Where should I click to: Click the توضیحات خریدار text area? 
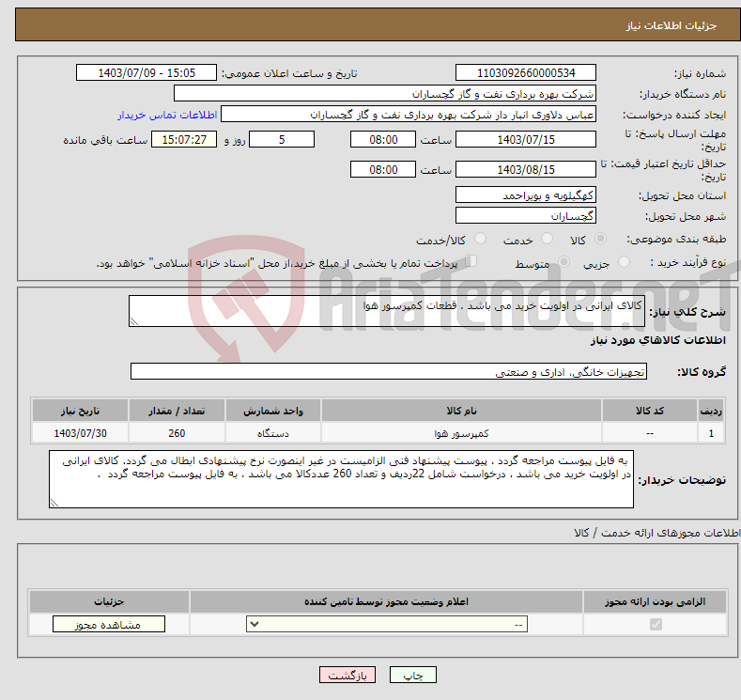[341, 479]
